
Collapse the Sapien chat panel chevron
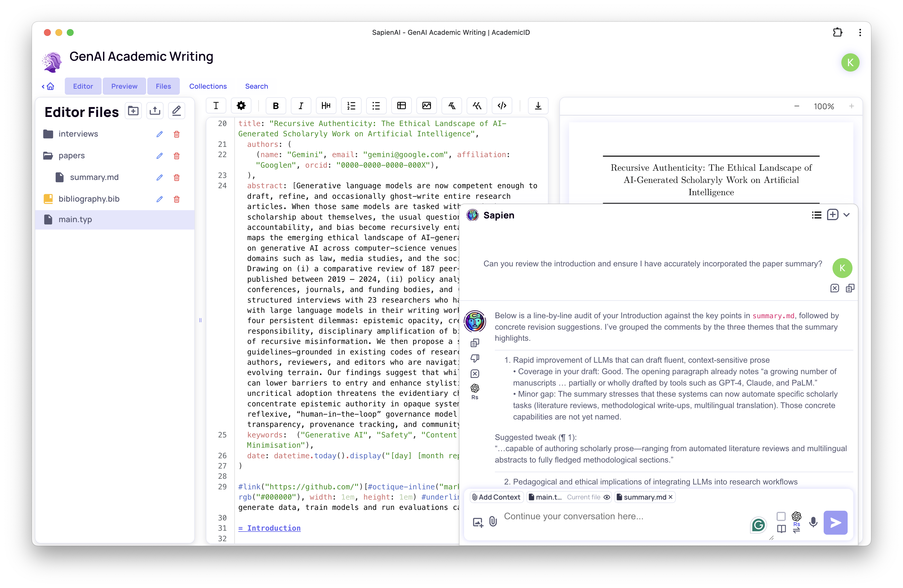(846, 215)
